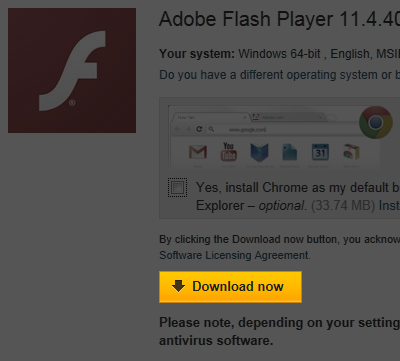The image size is (400, 361).
Task: Click the YouTube icon in Chrome preview
Action: [229, 152]
